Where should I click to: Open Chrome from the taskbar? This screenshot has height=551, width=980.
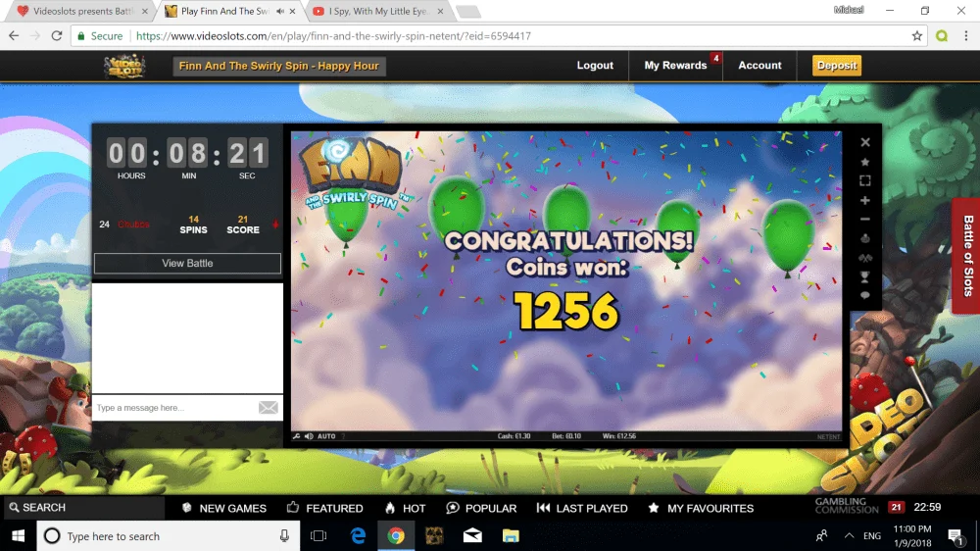tap(396, 536)
